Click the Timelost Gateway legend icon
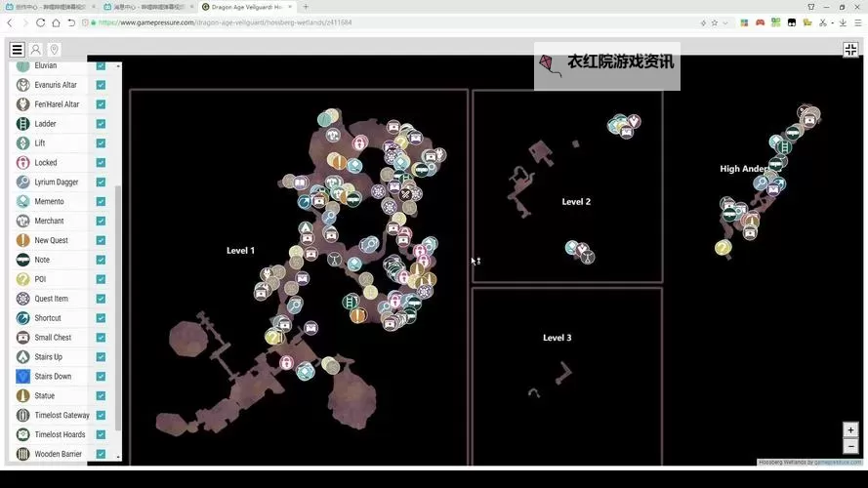The image size is (868, 488). click(x=22, y=415)
